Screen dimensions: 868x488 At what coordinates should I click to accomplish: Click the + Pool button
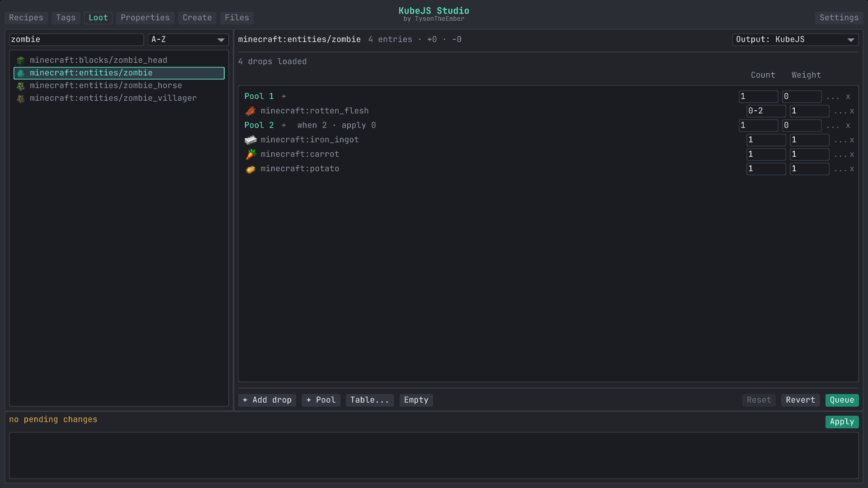click(321, 400)
